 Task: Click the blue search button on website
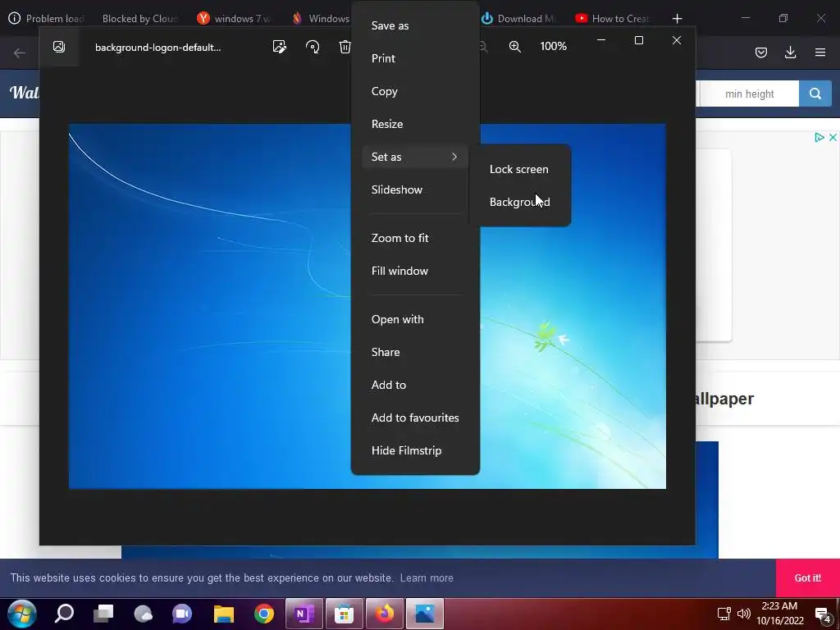pyautogui.click(x=815, y=94)
